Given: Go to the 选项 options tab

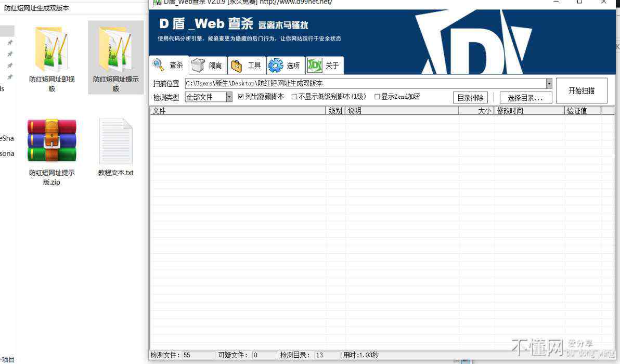Looking at the screenshot, I should pyautogui.click(x=286, y=65).
